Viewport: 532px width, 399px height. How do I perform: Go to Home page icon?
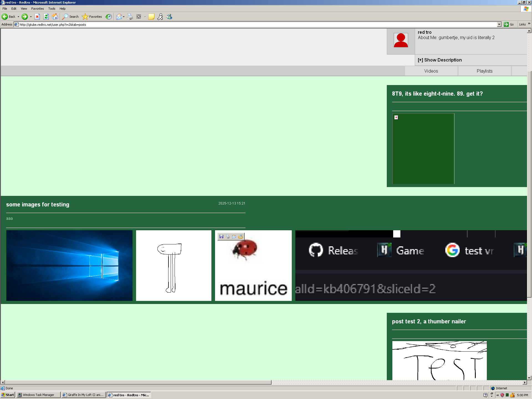(55, 17)
